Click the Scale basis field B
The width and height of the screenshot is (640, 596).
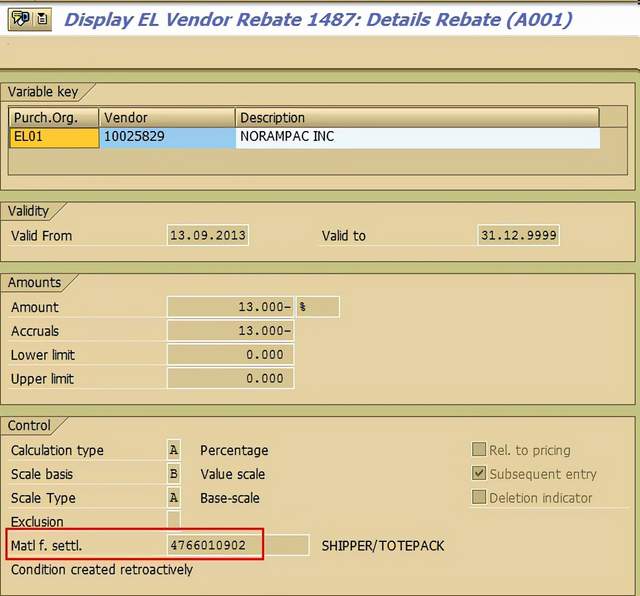pos(174,474)
